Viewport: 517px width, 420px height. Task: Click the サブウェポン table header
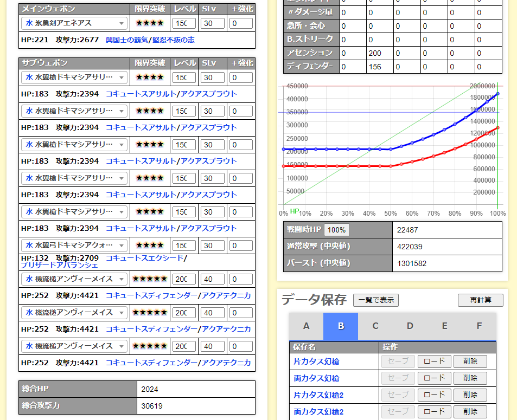coord(74,63)
